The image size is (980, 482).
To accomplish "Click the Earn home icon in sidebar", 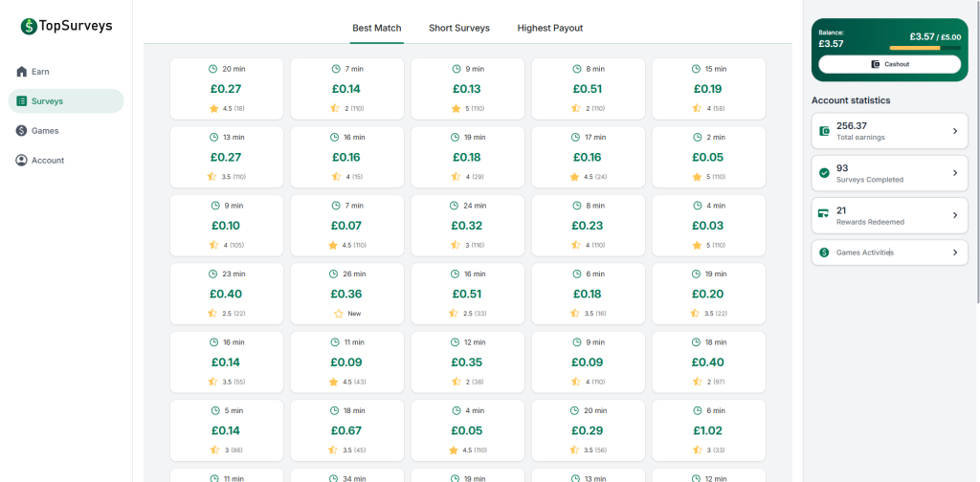I will pyautogui.click(x=22, y=71).
